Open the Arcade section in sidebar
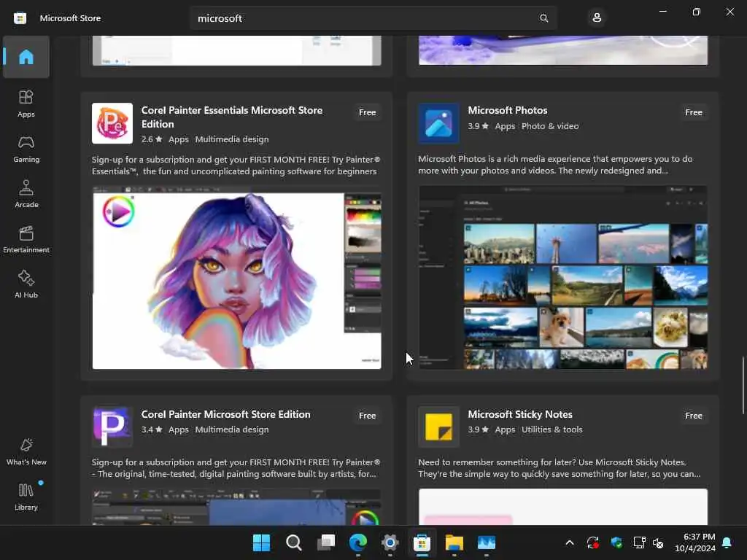Viewport: 747px width, 560px height. pyautogui.click(x=26, y=194)
